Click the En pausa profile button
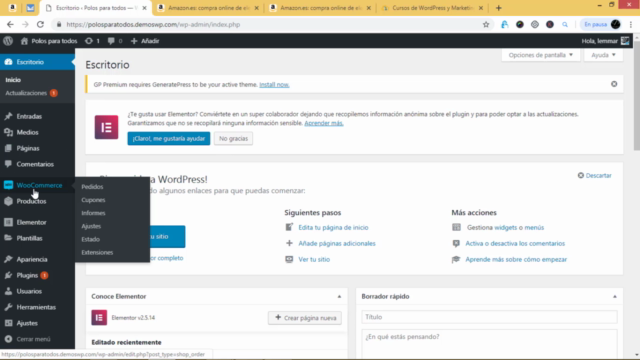 (602, 24)
